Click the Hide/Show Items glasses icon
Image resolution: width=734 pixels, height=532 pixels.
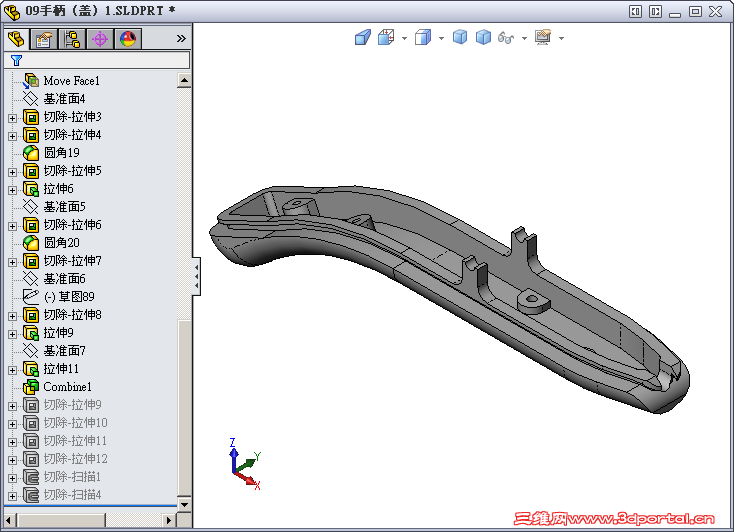point(506,37)
